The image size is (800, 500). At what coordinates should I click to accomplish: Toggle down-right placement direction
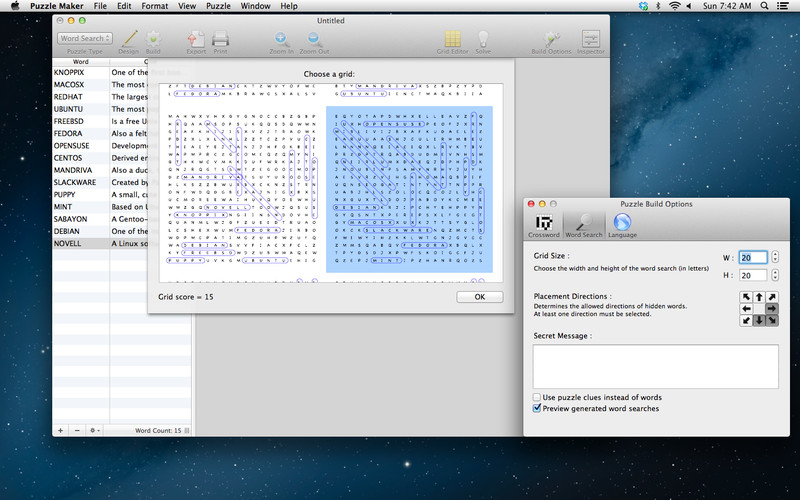(772, 320)
